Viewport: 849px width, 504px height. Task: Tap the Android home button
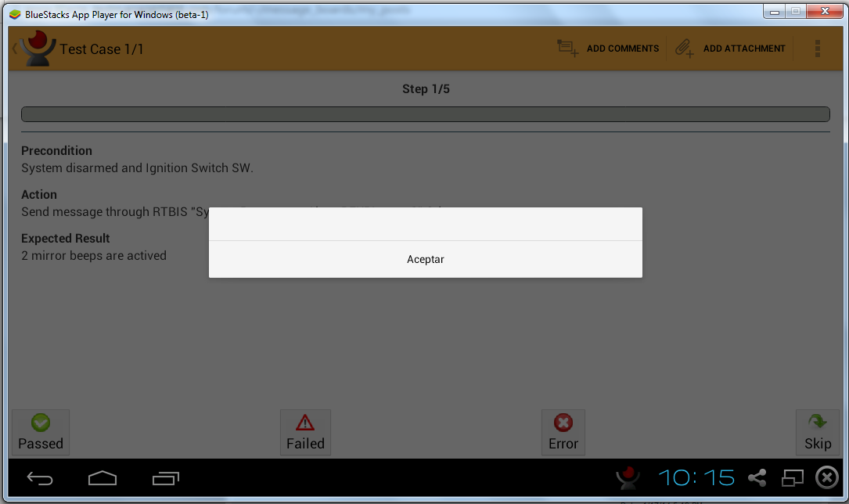[103, 478]
